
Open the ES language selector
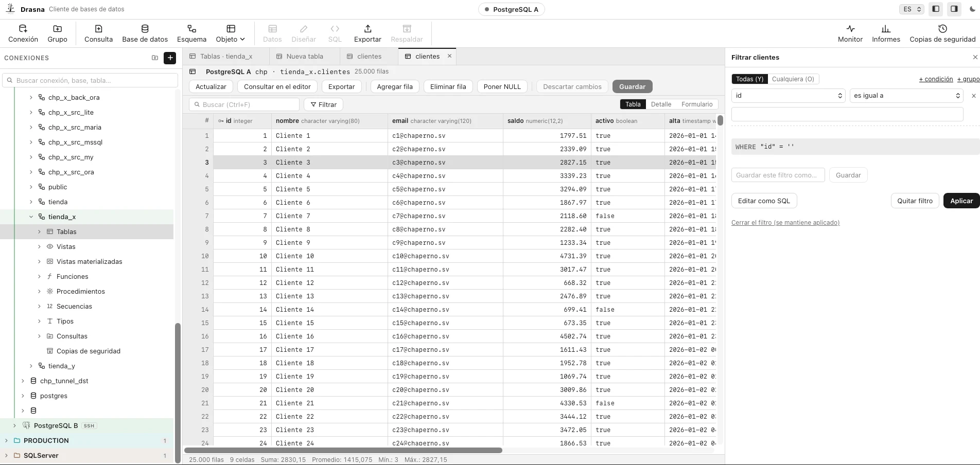[912, 9]
